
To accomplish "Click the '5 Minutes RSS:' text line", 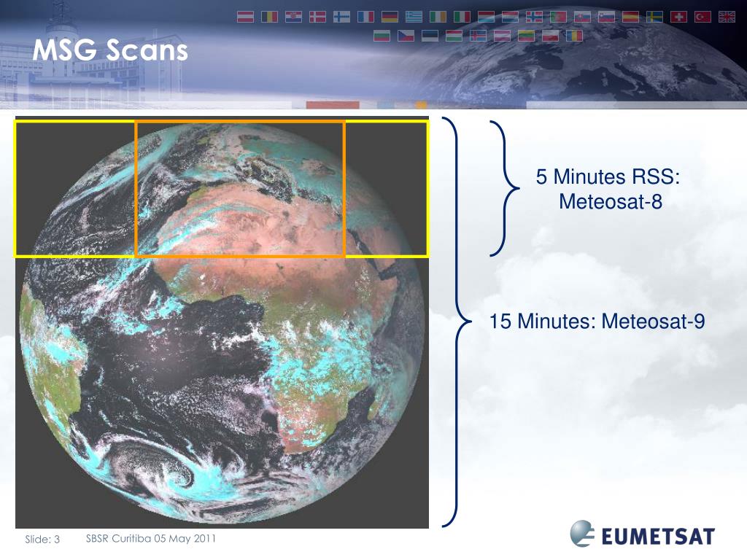I will pos(608,176).
